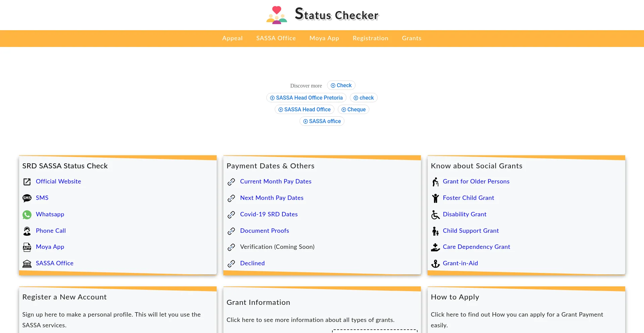Open Current Month Pay Dates link
Image resolution: width=644 pixels, height=333 pixels.
coord(275,181)
